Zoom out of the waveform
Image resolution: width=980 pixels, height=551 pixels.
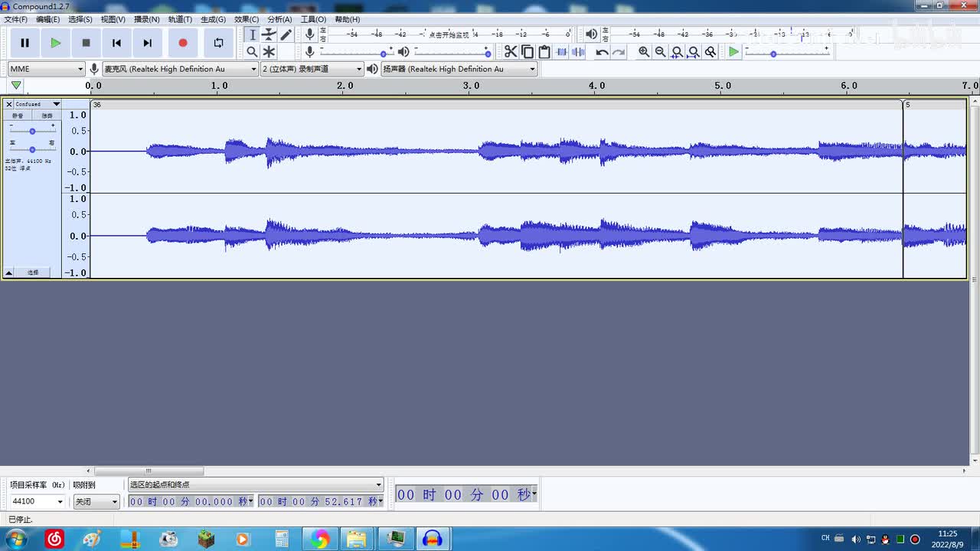click(661, 51)
